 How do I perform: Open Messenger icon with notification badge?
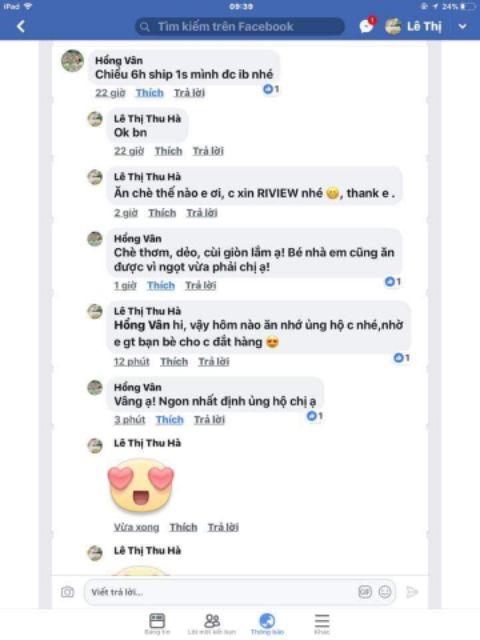pyautogui.click(x=367, y=26)
